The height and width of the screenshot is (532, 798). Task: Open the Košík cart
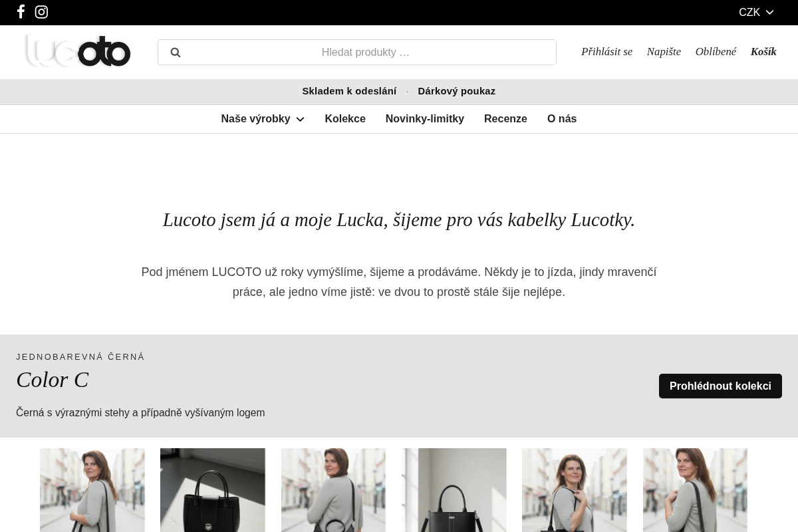763,52
